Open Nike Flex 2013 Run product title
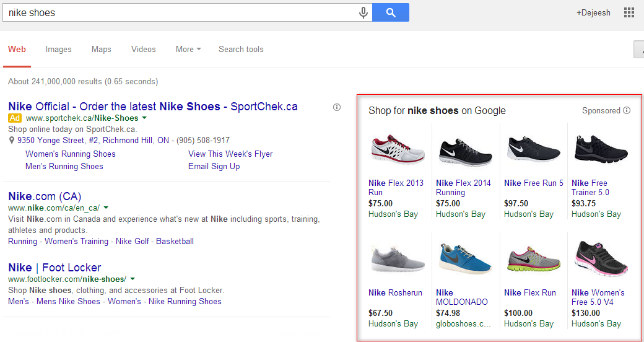Screen dimensions: 644x342 pos(396,188)
